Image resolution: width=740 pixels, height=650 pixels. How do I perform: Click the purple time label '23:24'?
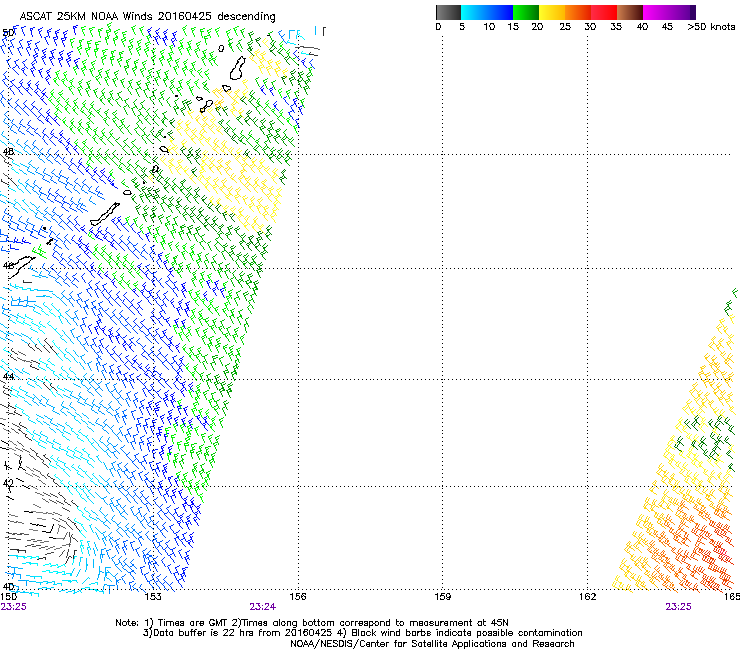[262, 607]
